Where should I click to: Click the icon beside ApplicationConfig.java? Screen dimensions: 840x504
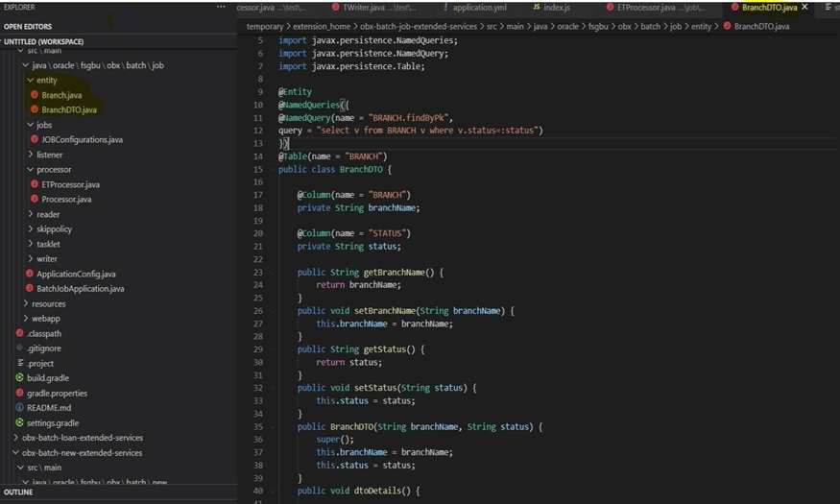pyautogui.click(x=30, y=274)
